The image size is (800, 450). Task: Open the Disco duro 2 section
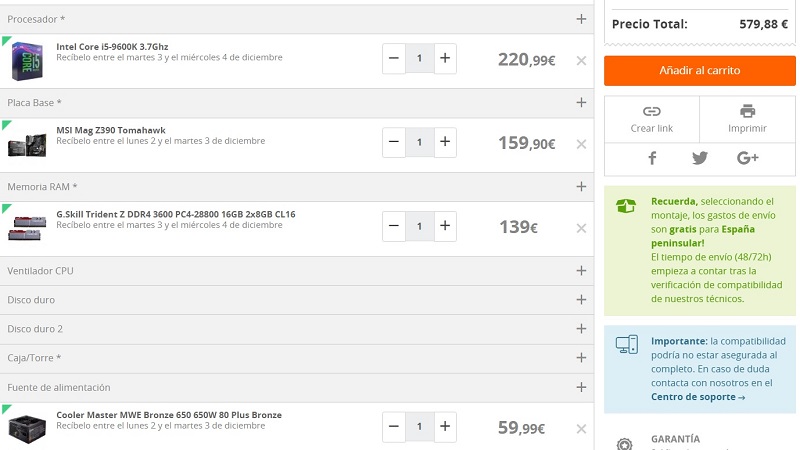point(581,329)
